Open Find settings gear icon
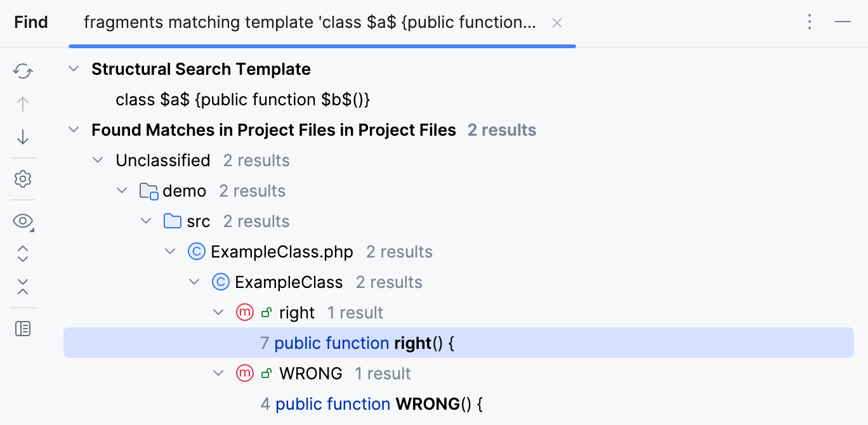 pyautogui.click(x=23, y=179)
